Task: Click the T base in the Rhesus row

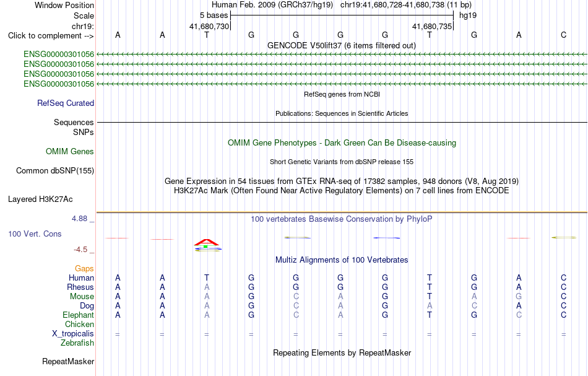Action: point(430,287)
